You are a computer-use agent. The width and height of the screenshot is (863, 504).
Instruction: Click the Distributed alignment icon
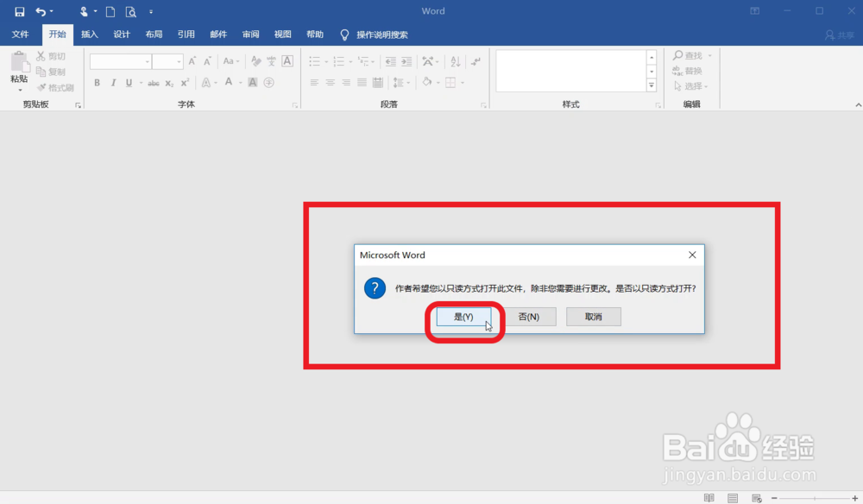(378, 83)
